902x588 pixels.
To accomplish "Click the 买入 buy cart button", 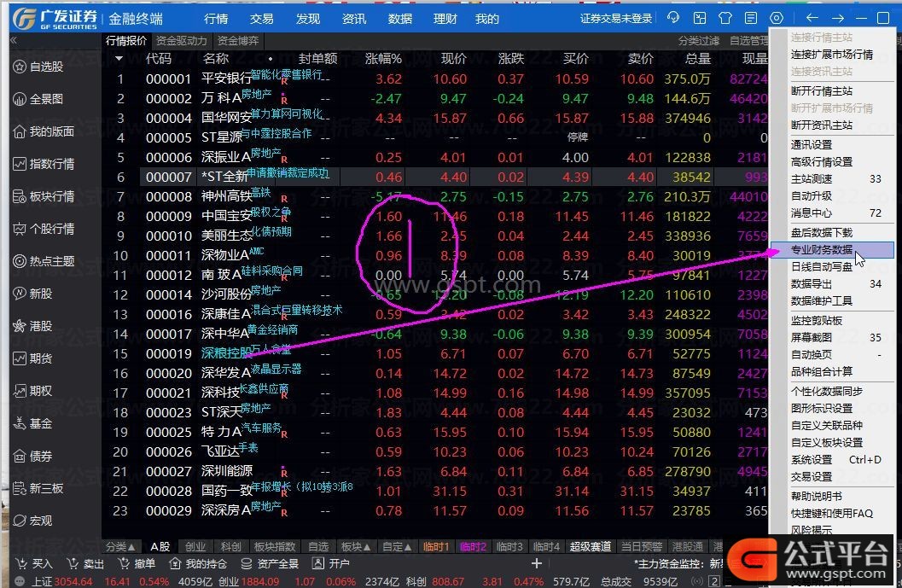I will coord(34,564).
